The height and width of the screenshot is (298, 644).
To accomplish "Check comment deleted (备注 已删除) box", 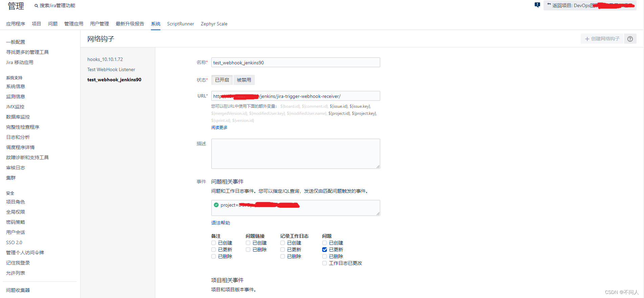I will click(x=214, y=256).
